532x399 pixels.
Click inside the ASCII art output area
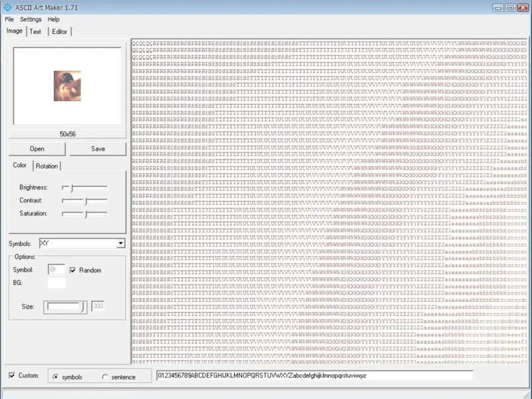coord(329,201)
